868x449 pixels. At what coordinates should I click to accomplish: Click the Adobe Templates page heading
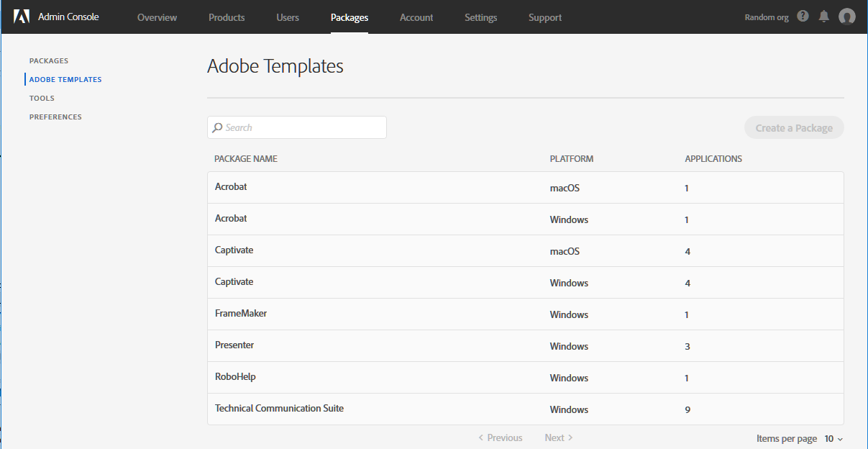(x=275, y=66)
